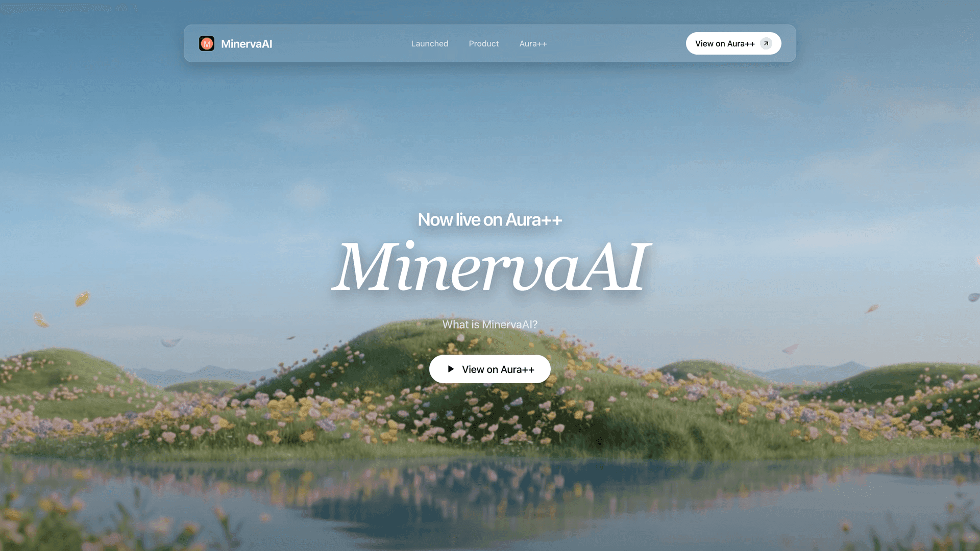The image size is (980, 551).
Task: Click the navbar View on Aura++ button
Action: tap(733, 43)
